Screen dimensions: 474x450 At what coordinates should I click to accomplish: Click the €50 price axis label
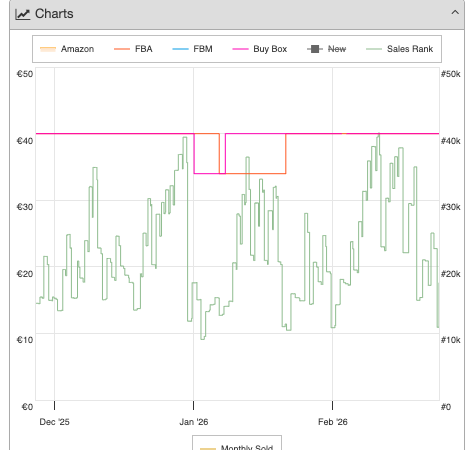click(25, 74)
